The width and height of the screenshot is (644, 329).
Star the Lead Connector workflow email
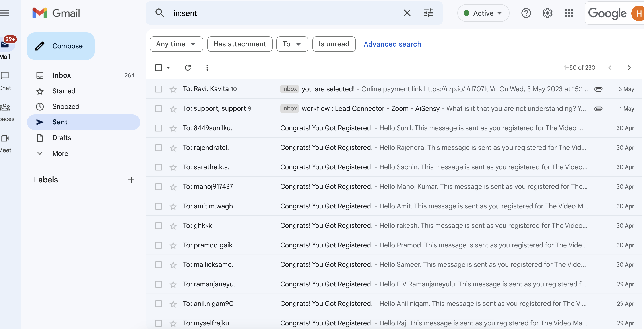tap(173, 109)
